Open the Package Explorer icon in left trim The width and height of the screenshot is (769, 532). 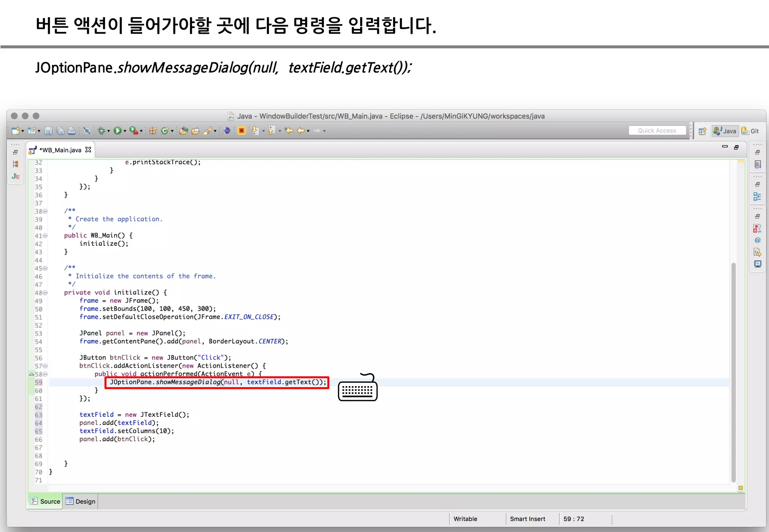[x=15, y=164]
